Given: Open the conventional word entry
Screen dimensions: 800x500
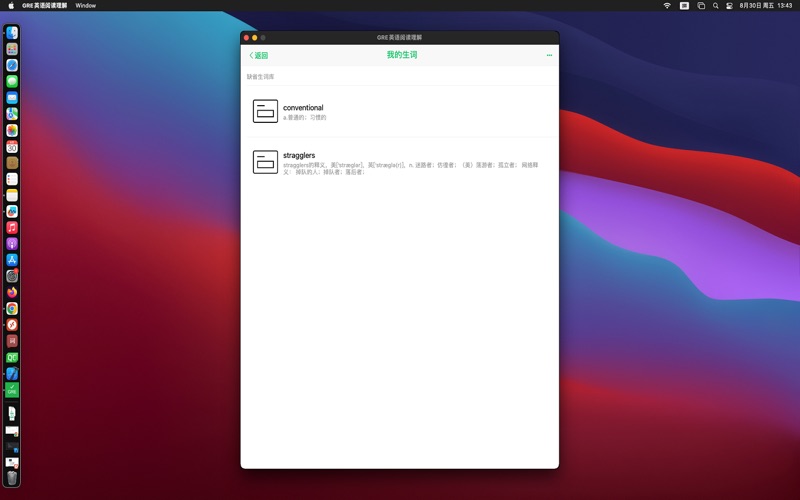Looking at the screenshot, I should click(400, 111).
